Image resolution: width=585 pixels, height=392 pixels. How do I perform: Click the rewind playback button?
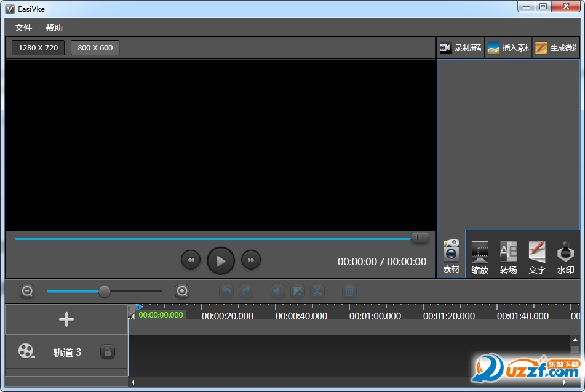pyautogui.click(x=191, y=260)
